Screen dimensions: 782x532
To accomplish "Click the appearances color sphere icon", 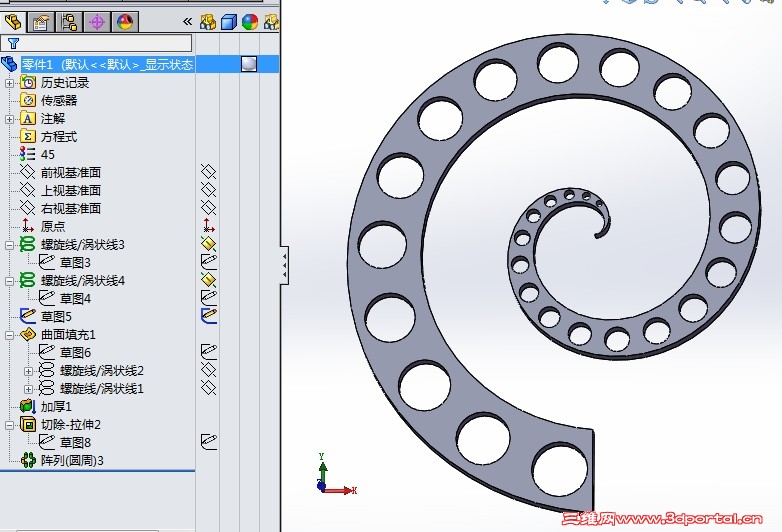I will click(x=250, y=22).
